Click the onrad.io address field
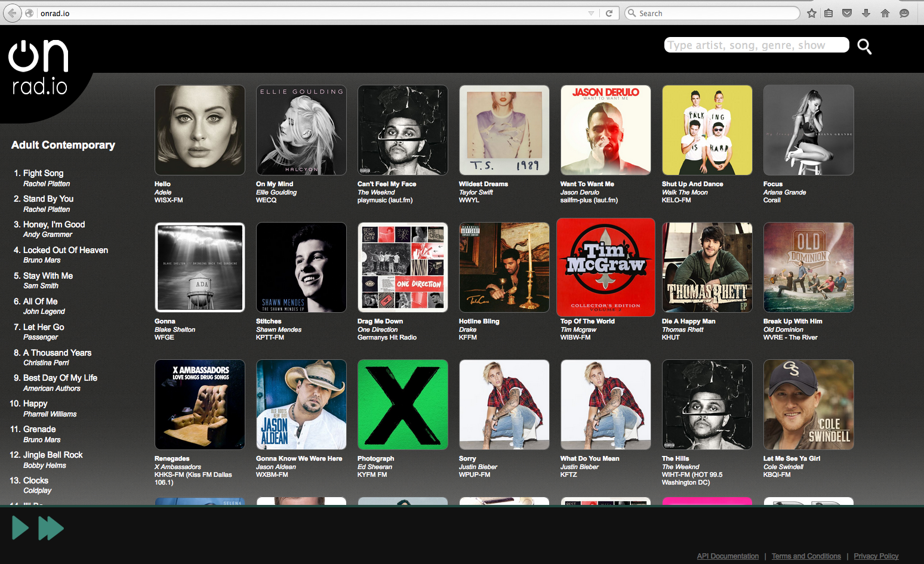The width and height of the screenshot is (924, 564). point(310,13)
